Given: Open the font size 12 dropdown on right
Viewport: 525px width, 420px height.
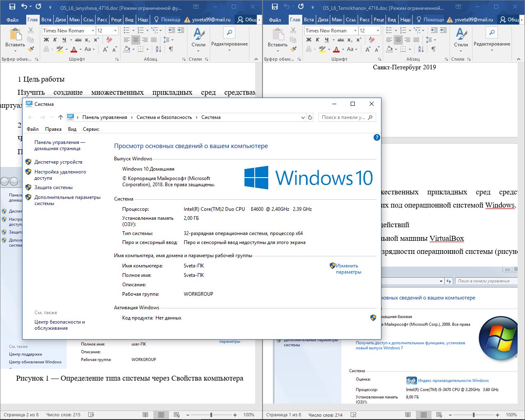Looking at the screenshot, I should tap(378, 31).
